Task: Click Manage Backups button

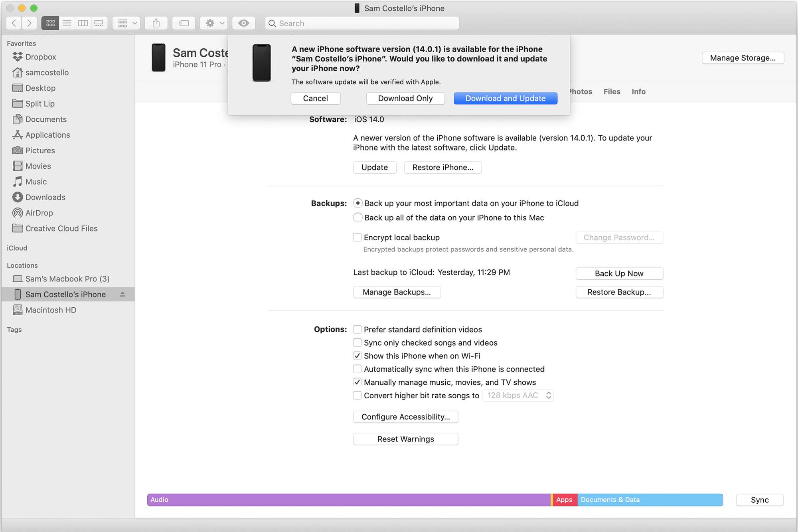Action: (x=397, y=292)
